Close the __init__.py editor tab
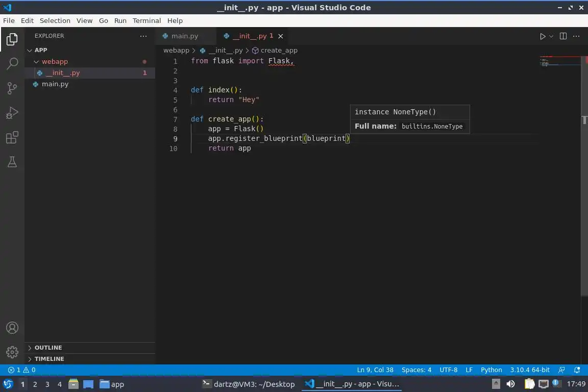588x392 pixels. 281,36
